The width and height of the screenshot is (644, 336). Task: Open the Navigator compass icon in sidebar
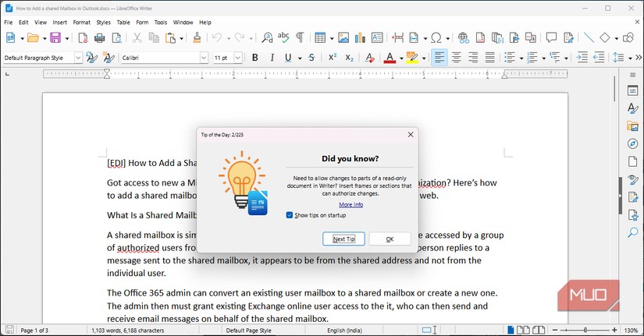click(633, 144)
